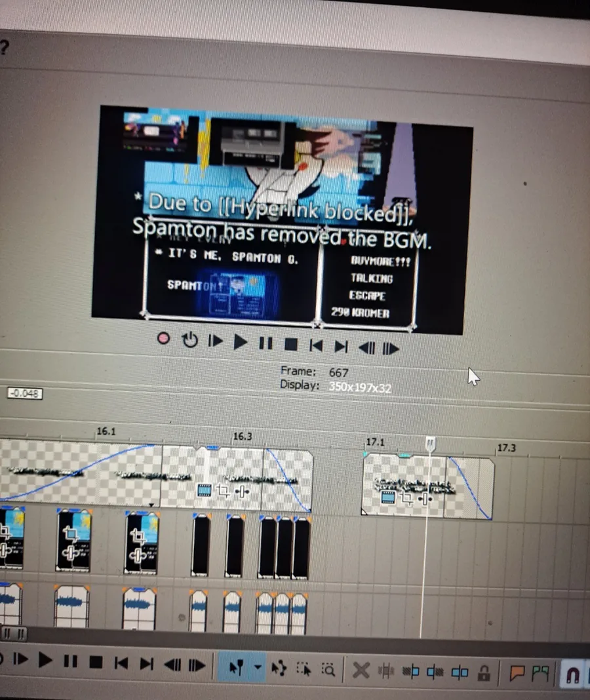
Task: Jump to project start from the preview controls
Action: point(316,345)
